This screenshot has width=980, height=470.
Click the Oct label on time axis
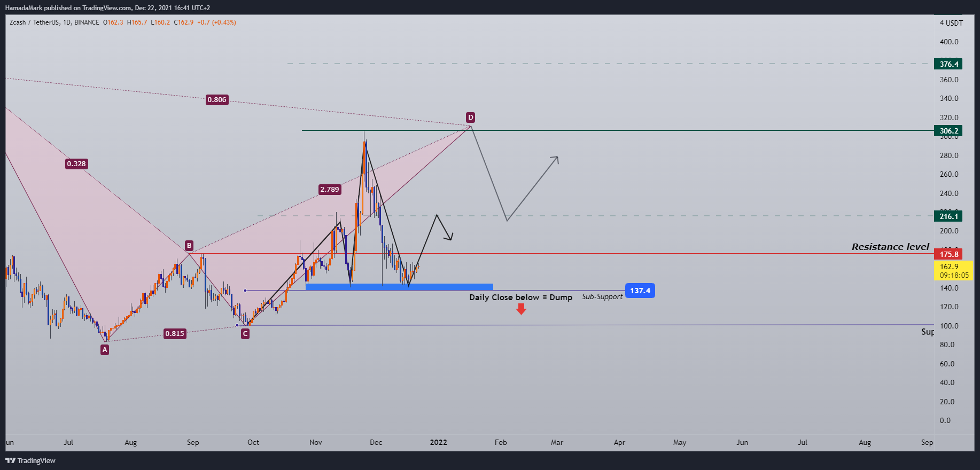(253, 442)
